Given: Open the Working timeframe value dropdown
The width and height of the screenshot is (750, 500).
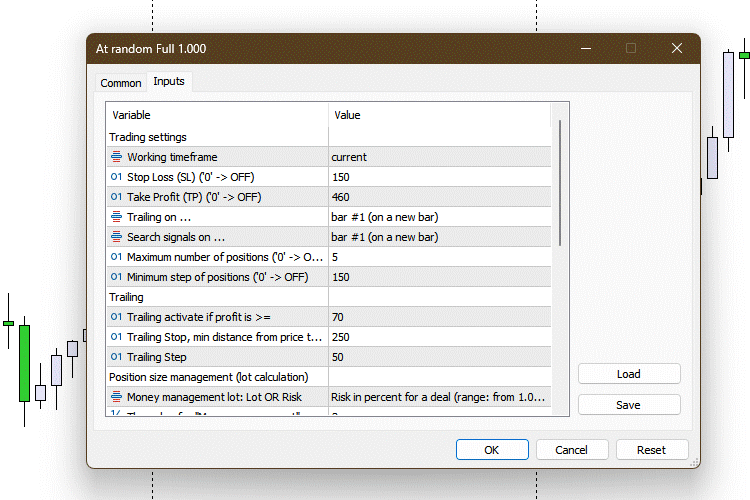Looking at the screenshot, I should [x=439, y=157].
